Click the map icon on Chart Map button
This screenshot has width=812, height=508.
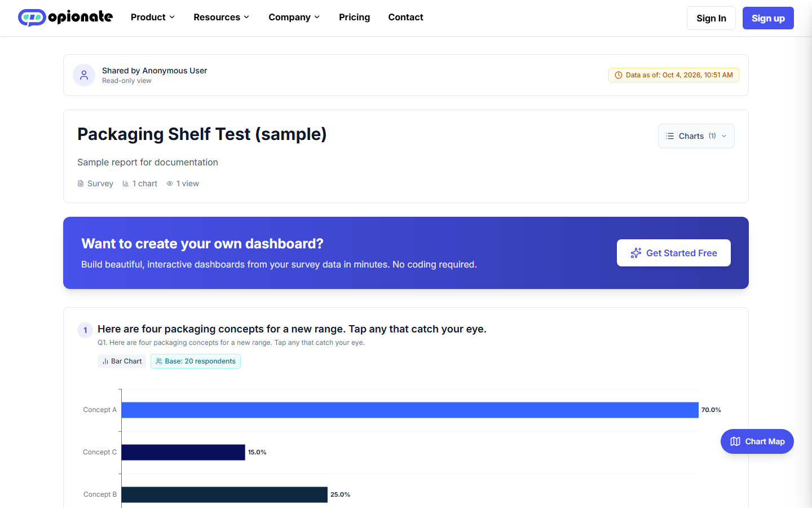tap(735, 441)
